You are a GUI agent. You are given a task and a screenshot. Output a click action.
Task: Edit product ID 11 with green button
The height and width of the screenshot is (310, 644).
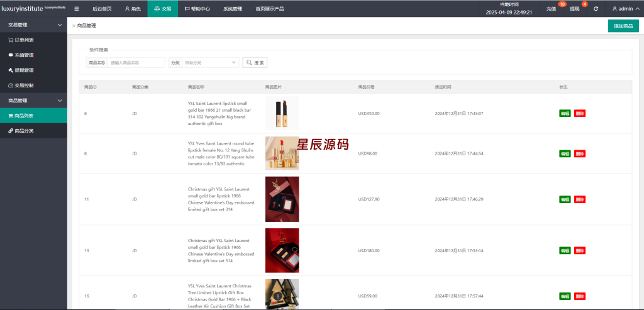point(565,199)
